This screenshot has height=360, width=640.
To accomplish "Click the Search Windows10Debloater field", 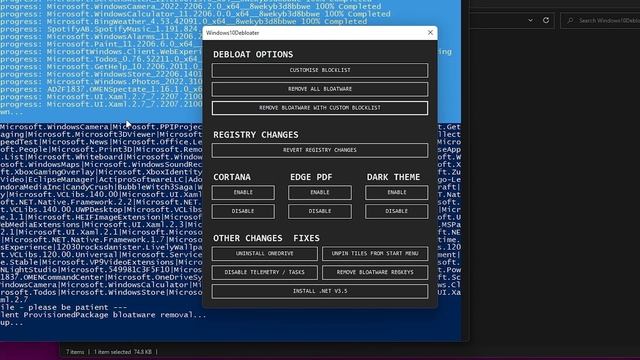I will [601, 20].
